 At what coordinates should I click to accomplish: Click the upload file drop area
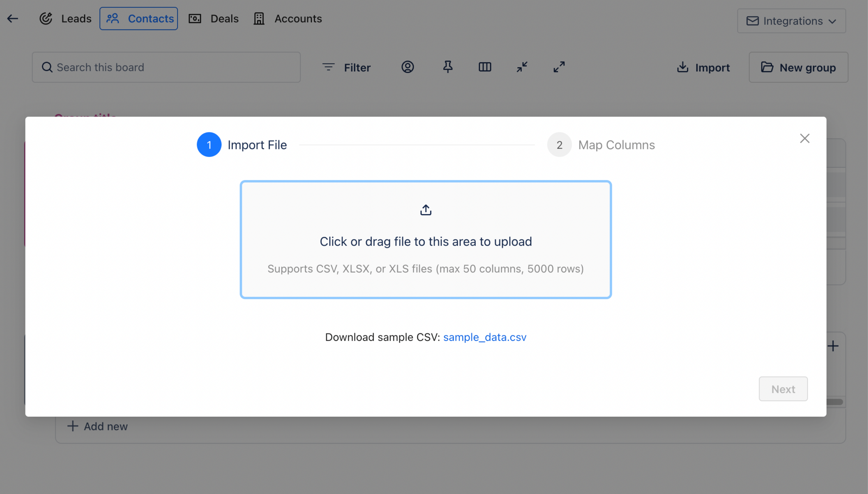click(x=426, y=240)
